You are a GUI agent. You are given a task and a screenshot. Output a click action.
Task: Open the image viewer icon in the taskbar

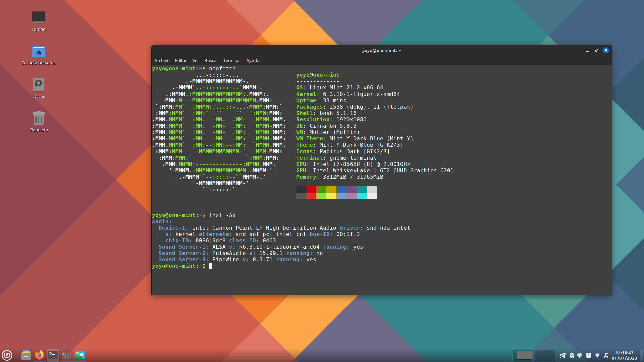(x=80, y=355)
